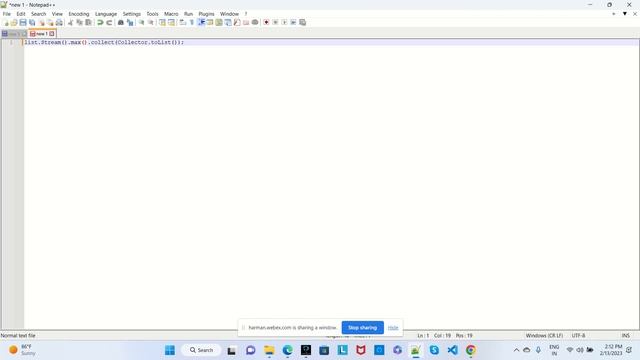Open the tab list dropdown arrow

coord(624,13)
